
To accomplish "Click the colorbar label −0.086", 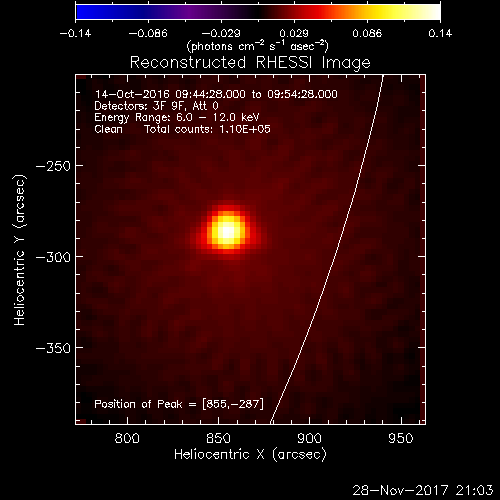I will (x=148, y=34).
